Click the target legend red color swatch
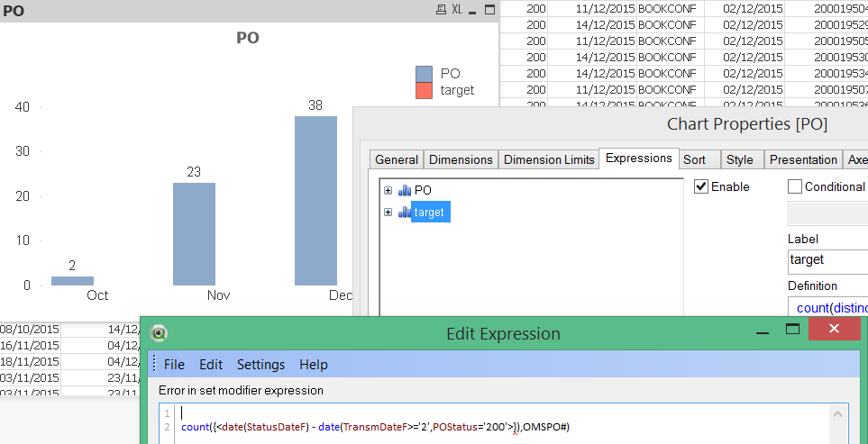Viewport: 868px width, 444px height. click(425, 90)
